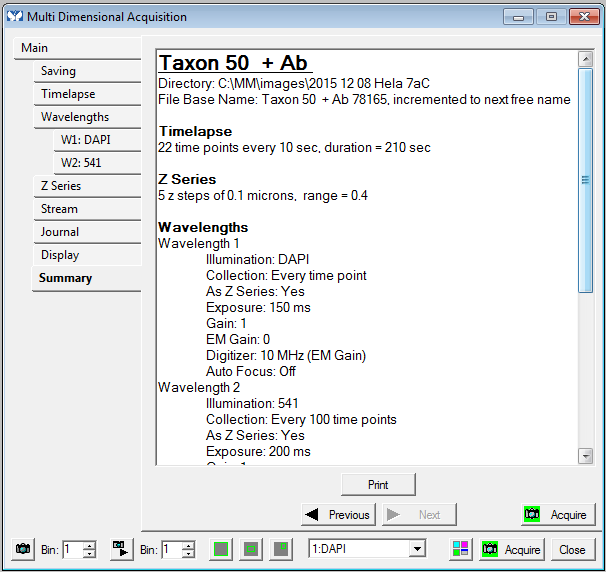
Task: Click the Print button
Action: click(378, 484)
